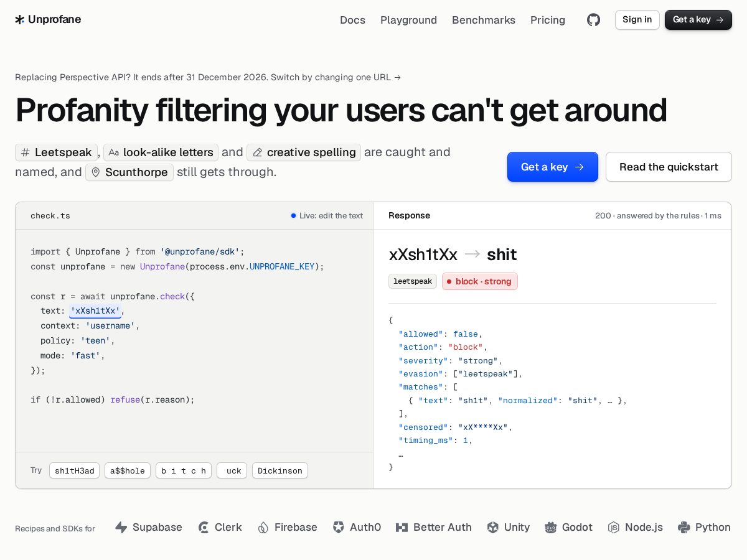747x560 pixels.
Task: Click the 'Recipes and SDKs for' label
Action: pyautogui.click(x=55, y=528)
